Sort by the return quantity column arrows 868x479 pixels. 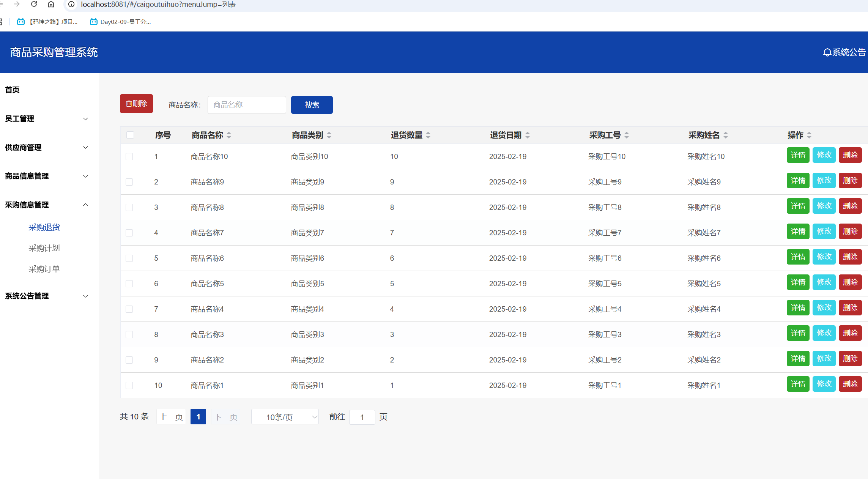(428, 135)
